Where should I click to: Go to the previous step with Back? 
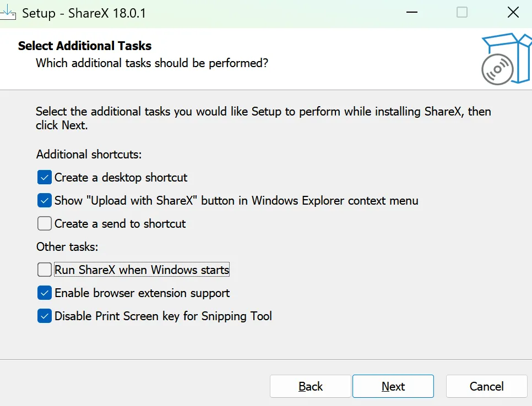310,387
